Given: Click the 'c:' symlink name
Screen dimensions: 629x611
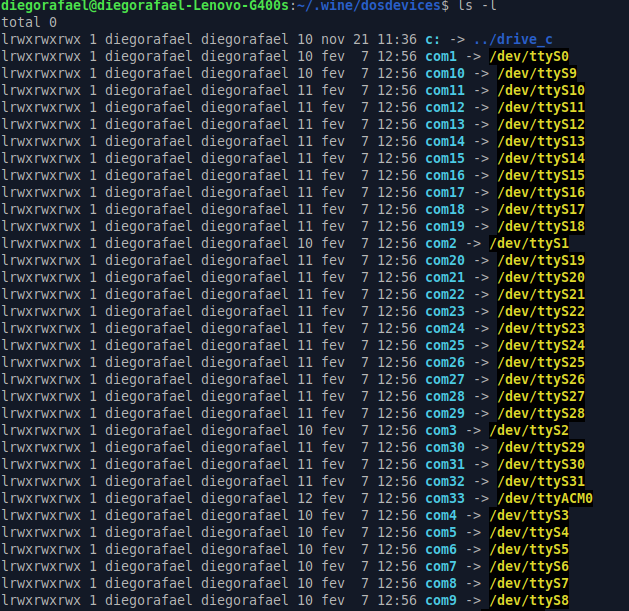Looking at the screenshot, I should (x=433, y=39).
